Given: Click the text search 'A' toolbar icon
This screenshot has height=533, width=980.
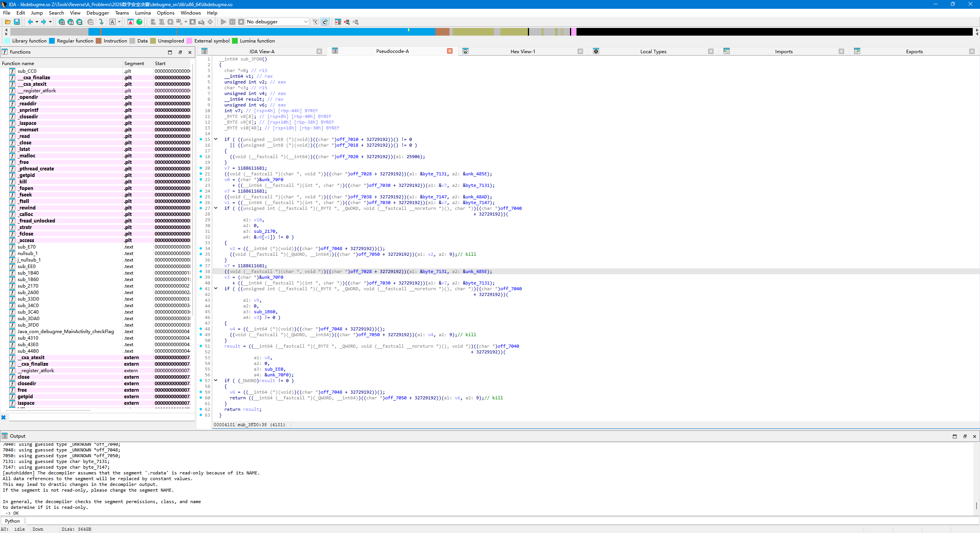Looking at the screenshot, I should click(x=113, y=22).
